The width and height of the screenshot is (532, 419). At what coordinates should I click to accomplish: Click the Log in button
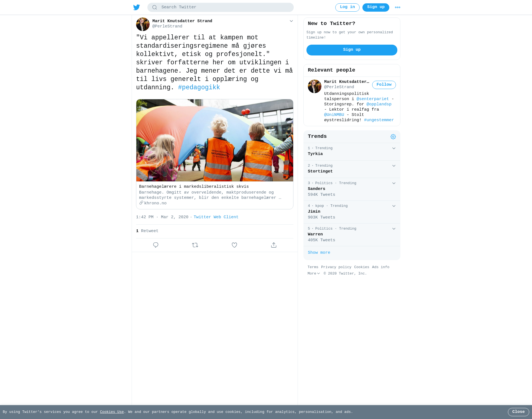pos(347,7)
